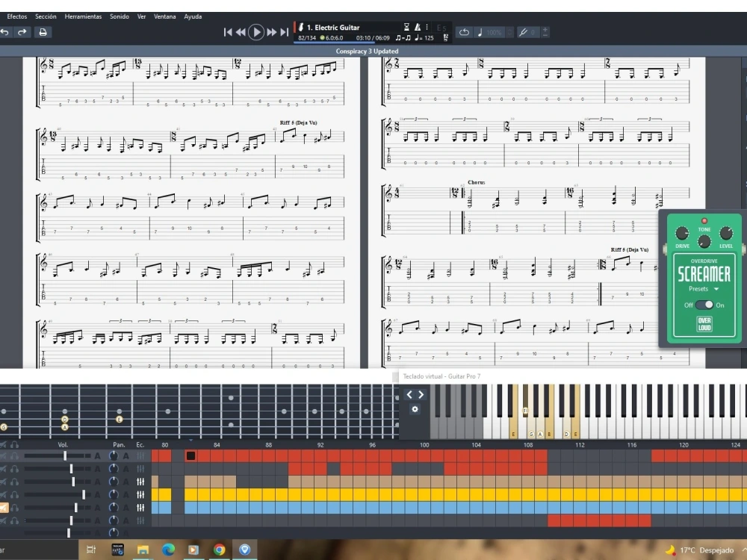The image size is (747, 560).
Task: Open the Ver menu
Action: (x=141, y=16)
